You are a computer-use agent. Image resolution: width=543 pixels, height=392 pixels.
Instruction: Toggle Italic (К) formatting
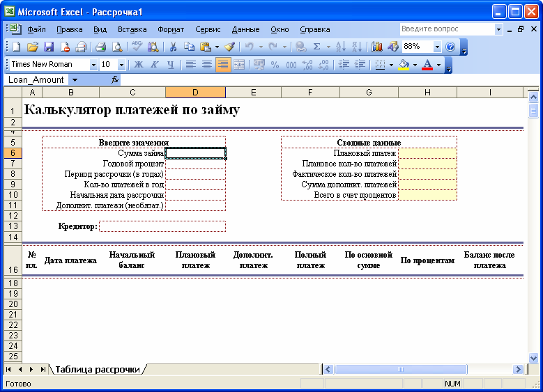click(155, 65)
